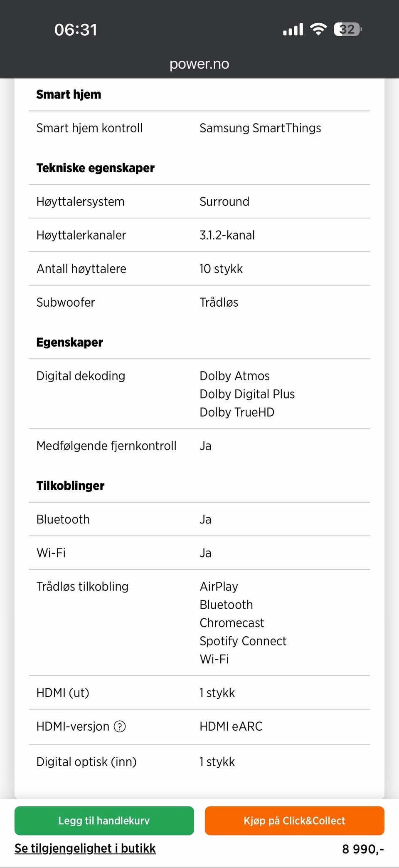Select the Smart hjem section heading

click(69, 94)
